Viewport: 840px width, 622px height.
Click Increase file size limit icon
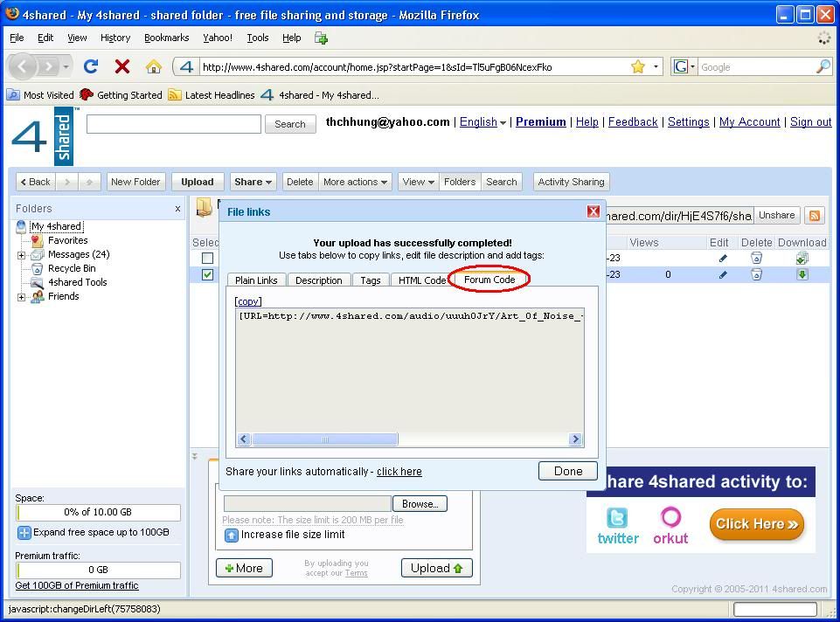(x=231, y=535)
